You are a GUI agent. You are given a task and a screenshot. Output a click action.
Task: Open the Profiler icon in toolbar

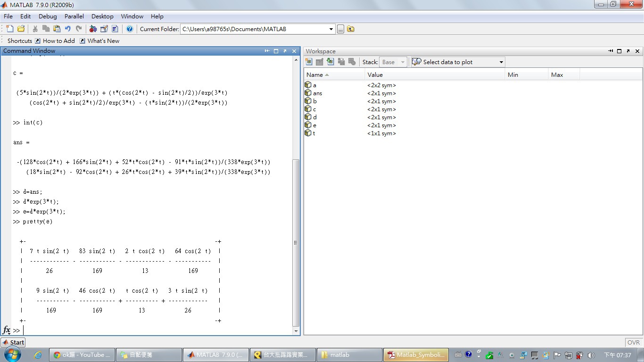[115, 29]
